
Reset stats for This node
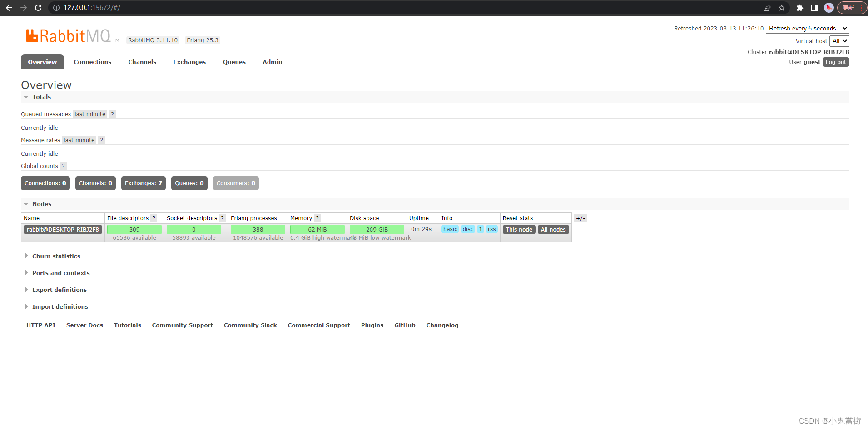point(519,230)
